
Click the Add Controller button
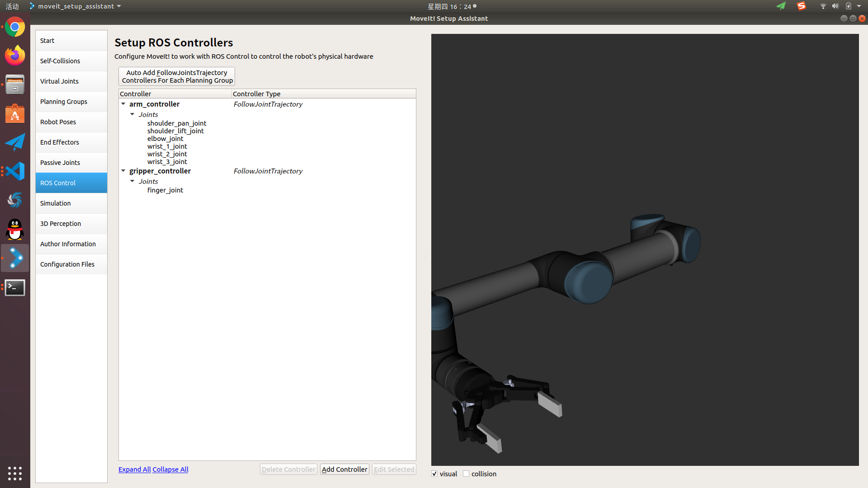344,469
